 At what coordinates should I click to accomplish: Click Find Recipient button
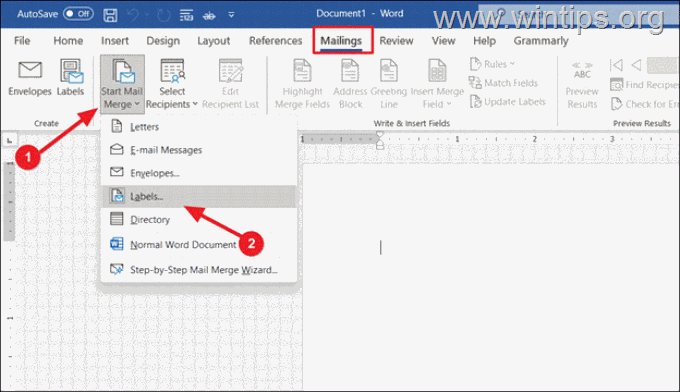[x=644, y=85]
